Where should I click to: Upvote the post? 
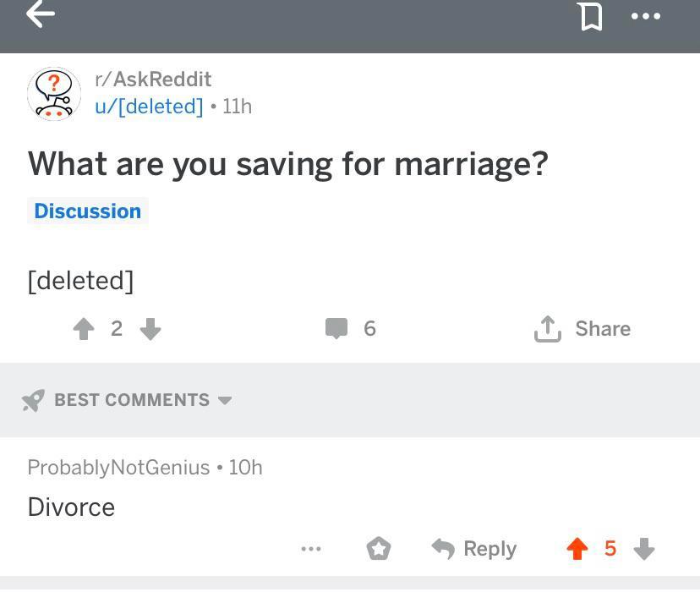tap(84, 328)
